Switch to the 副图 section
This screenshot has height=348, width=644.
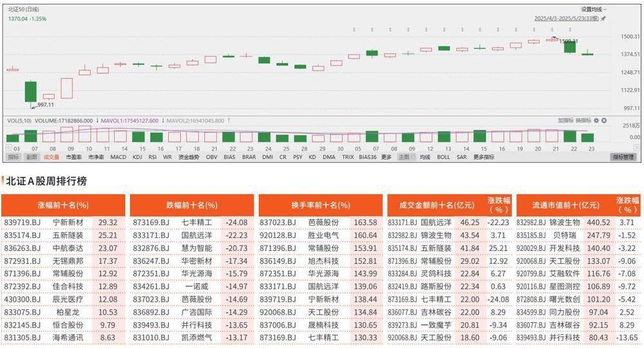(x=32, y=157)
